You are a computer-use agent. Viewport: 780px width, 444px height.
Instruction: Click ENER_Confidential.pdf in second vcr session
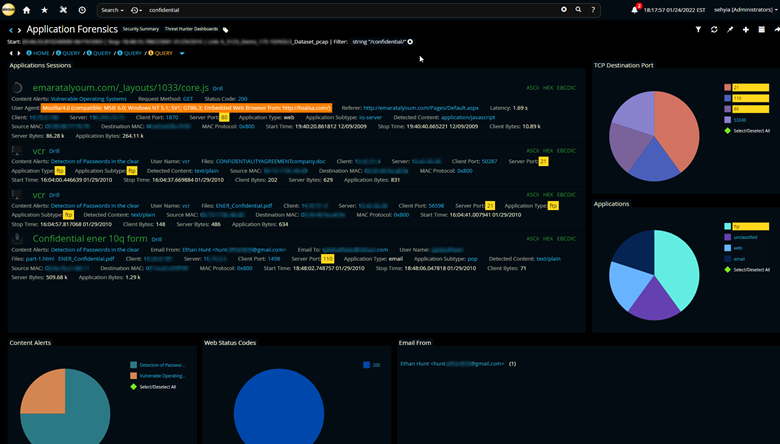[244, 206]
